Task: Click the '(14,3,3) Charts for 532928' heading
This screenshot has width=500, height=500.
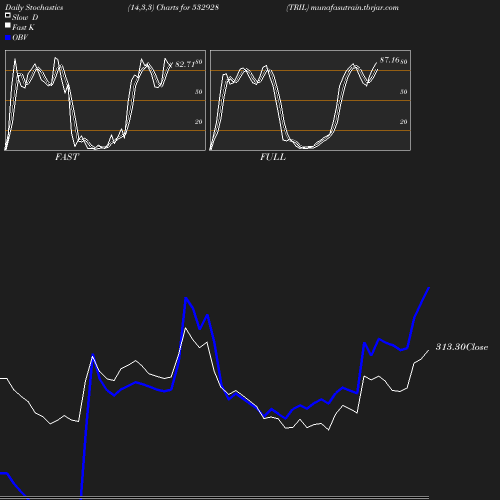Action: click(173, 7)
